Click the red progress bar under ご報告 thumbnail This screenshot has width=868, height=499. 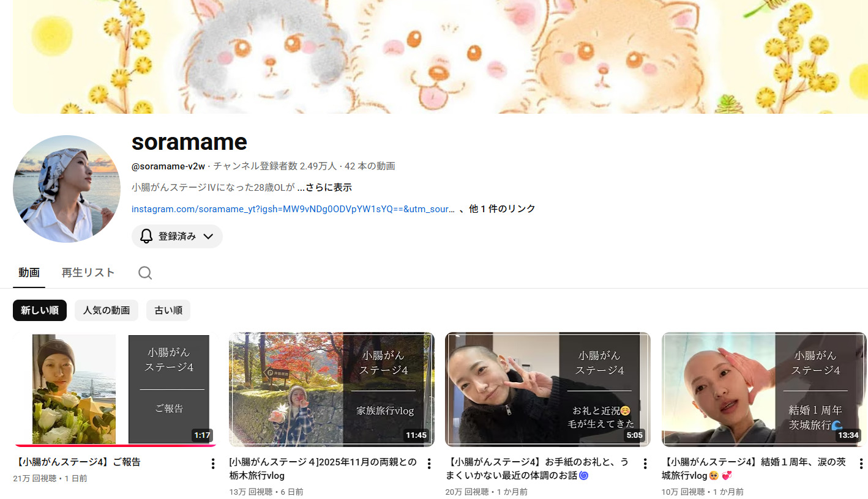(x=115, y=446)
